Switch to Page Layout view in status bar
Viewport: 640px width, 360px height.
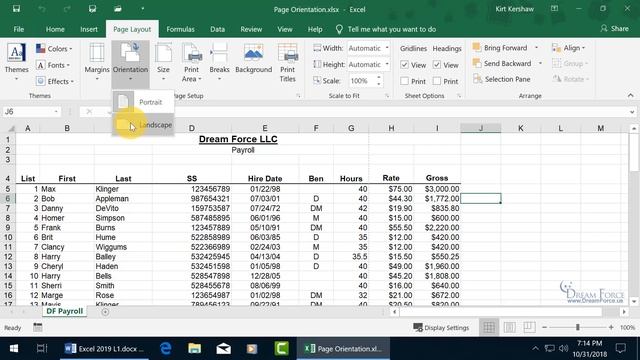coord(509,327)
